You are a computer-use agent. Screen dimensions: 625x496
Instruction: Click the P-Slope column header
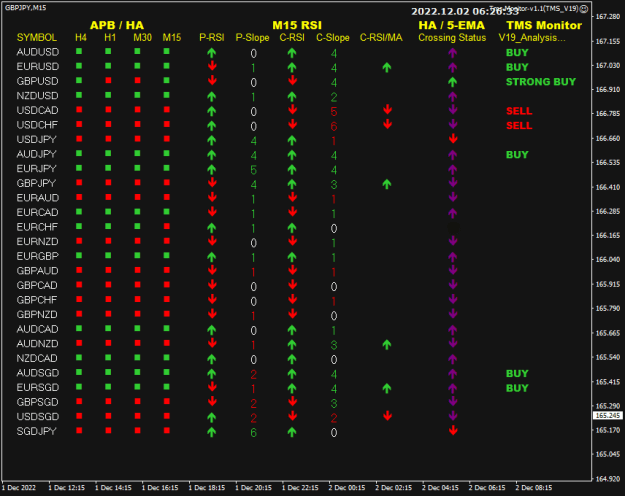pos(252,37)
